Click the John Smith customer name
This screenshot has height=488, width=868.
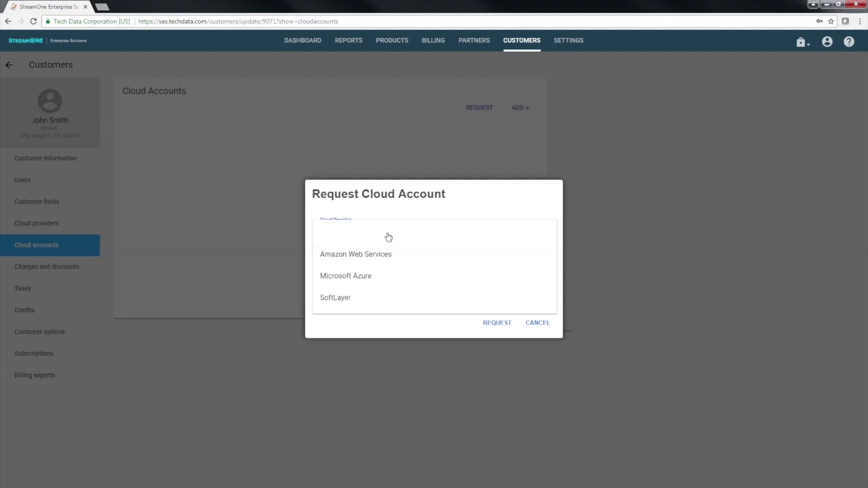click(x=50, y=121)
